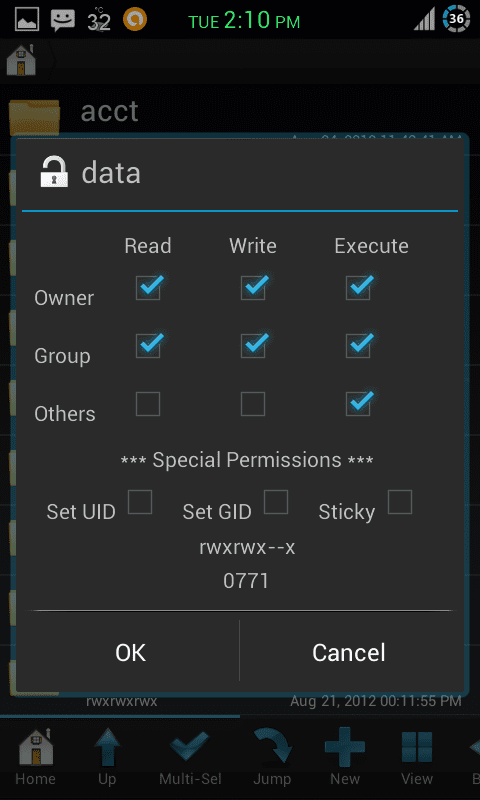Uncheck Owner Read permission
This screenshot has height=800, width=480.
point(148,288)
